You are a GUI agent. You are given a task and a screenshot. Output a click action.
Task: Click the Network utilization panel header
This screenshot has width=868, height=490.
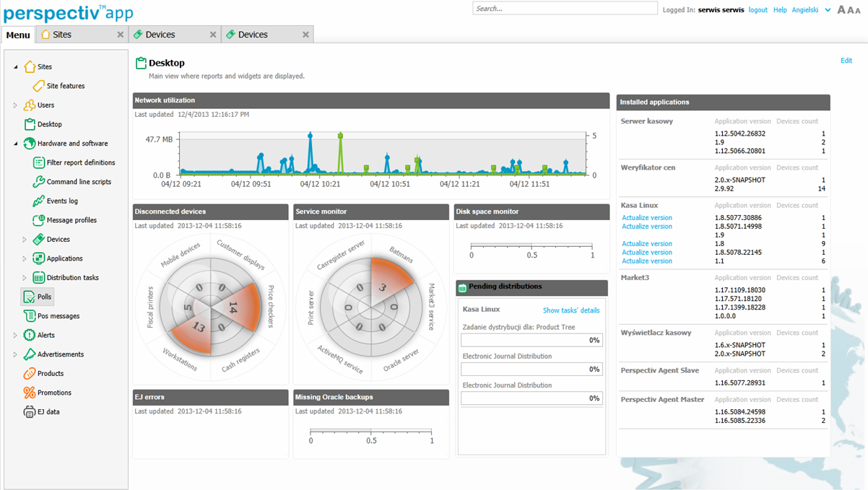[x=371, y=101]
